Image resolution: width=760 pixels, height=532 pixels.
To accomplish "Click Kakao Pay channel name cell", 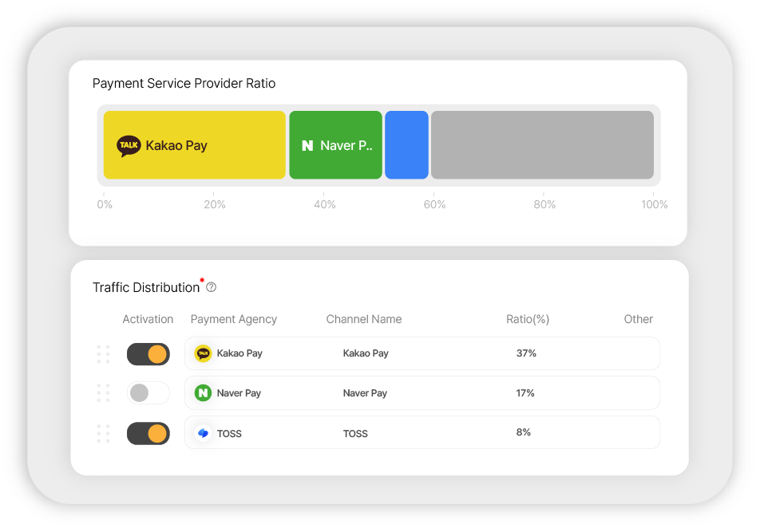I will [x=366, y=353].
